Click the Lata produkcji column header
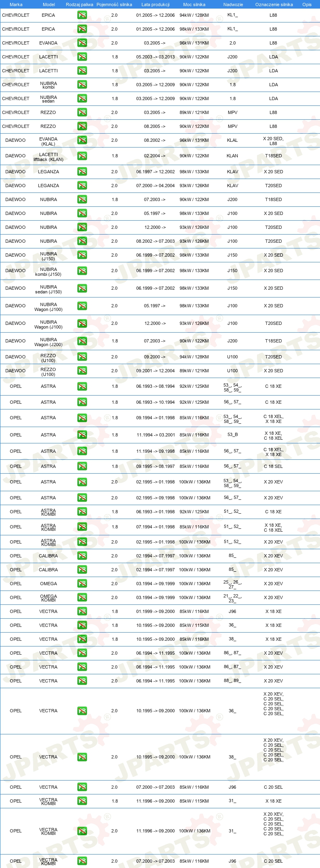The width and height of the screenshot is (320, 868). pos(155,4)
